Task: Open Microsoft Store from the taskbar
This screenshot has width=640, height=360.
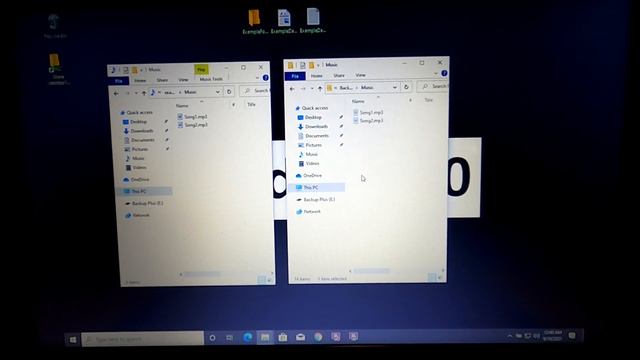Action: (x=282, y=337)
